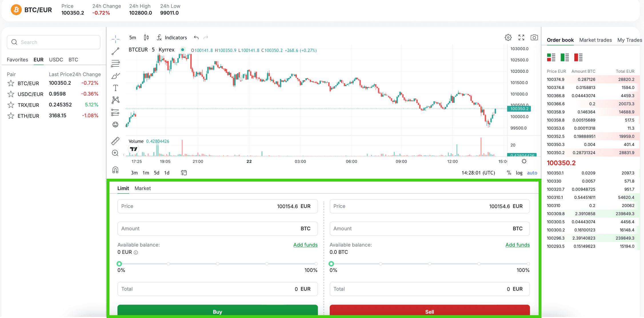Set chart range to 3m

tap(134, 173)
